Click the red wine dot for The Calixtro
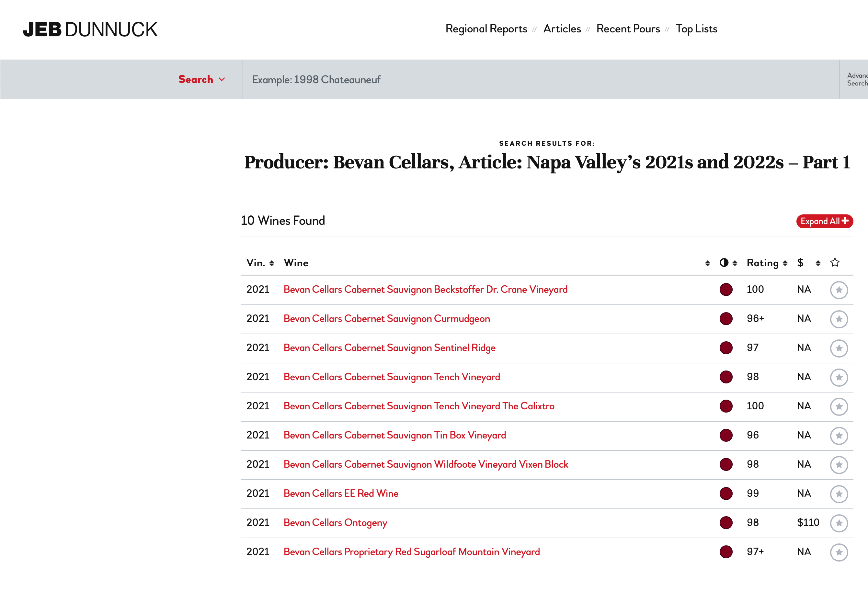The height and width of the screenshot is (592, 868). pos(726,406)
